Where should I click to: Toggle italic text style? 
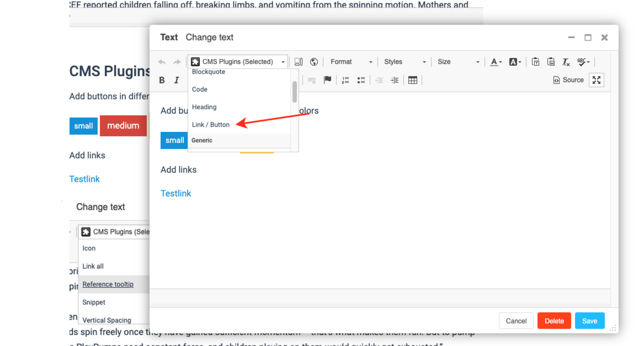177,80
